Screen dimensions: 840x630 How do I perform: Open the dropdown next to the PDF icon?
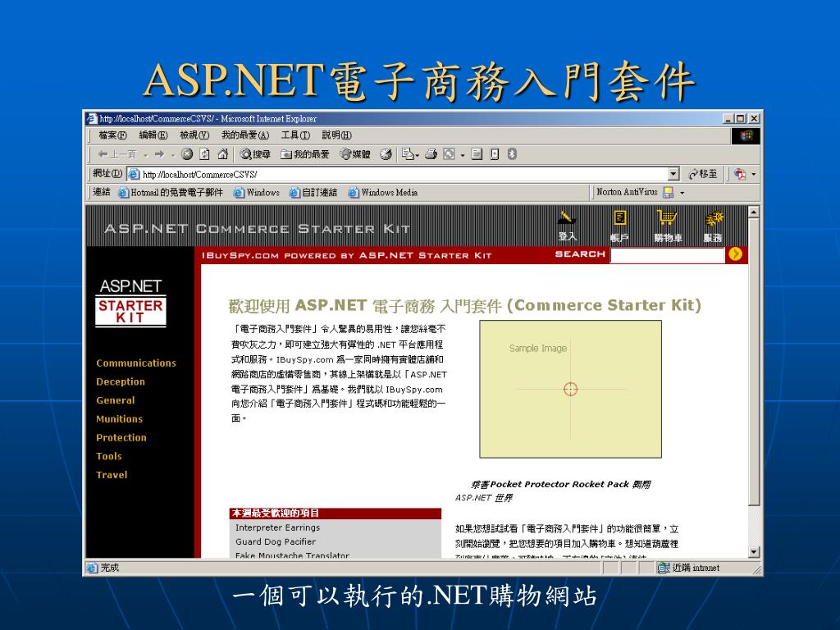tap(754, 175)
